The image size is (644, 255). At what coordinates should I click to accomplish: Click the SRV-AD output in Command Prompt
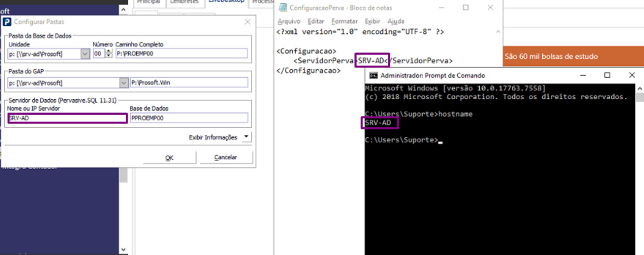378,123
